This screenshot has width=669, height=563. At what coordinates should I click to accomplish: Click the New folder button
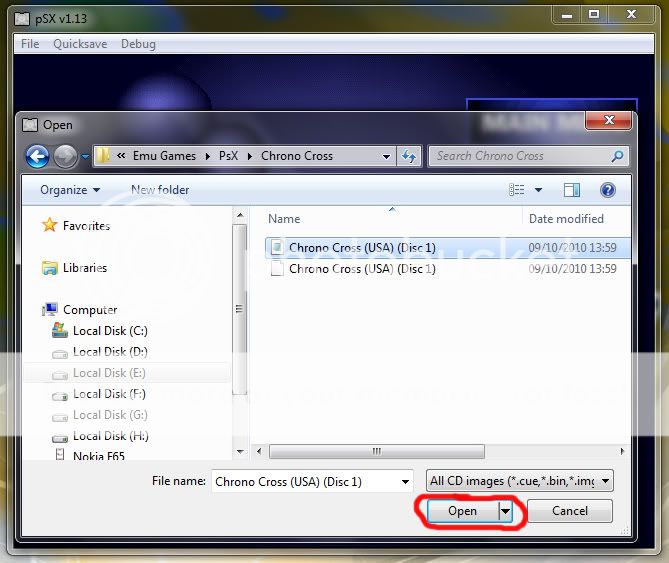160,190
